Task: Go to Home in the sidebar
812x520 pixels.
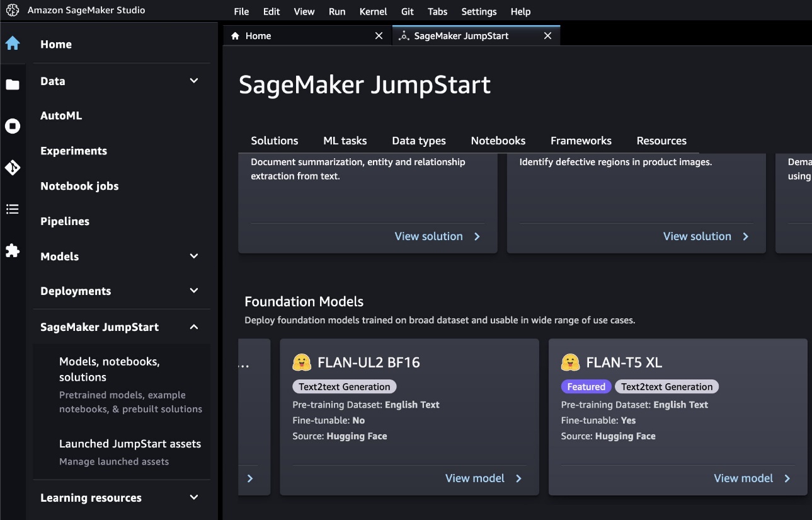Action: pyautogui.click(x=56, y=44)
